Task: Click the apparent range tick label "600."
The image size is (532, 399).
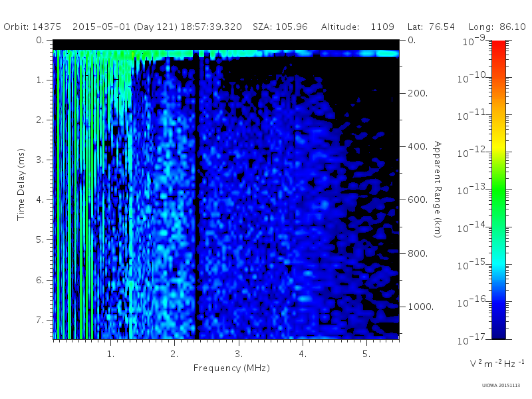Action: point(418,199)
